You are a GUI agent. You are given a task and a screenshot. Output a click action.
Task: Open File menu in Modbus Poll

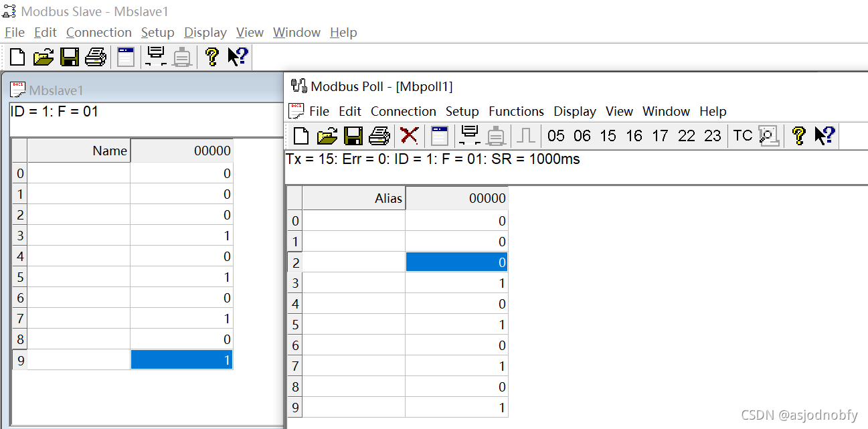click(x=319, y=111)
